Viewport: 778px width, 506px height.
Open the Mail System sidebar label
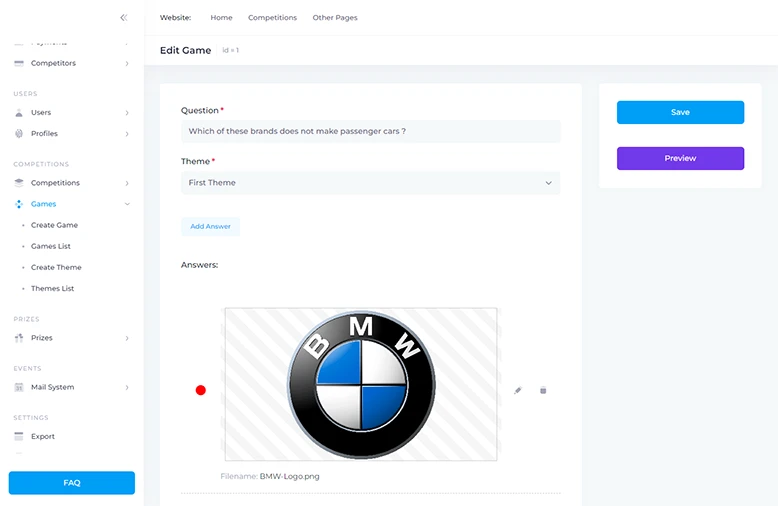[x=53, y=387]
